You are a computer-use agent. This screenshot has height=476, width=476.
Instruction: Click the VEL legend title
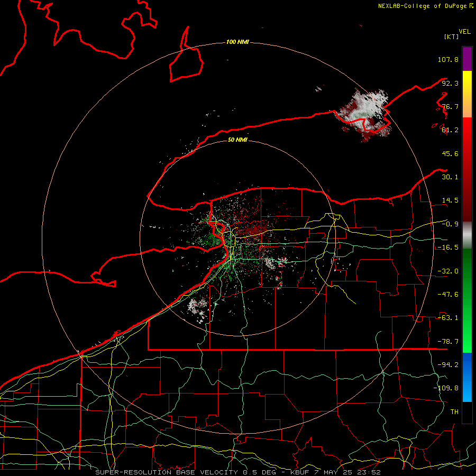[x=464, y=32]
